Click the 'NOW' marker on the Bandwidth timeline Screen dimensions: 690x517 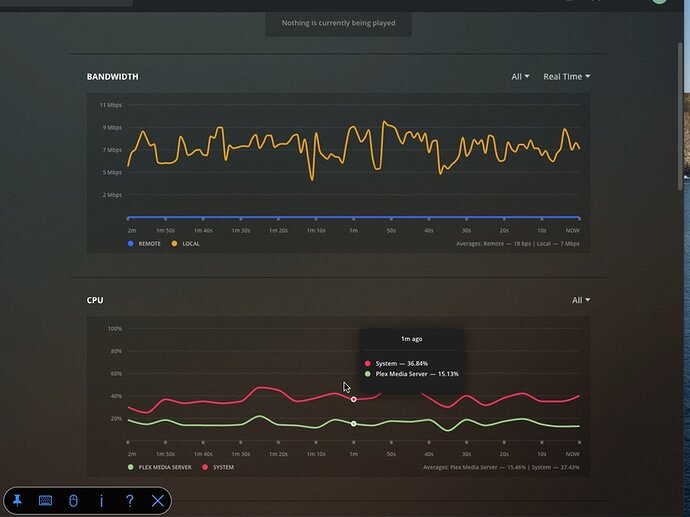[573, 231]
